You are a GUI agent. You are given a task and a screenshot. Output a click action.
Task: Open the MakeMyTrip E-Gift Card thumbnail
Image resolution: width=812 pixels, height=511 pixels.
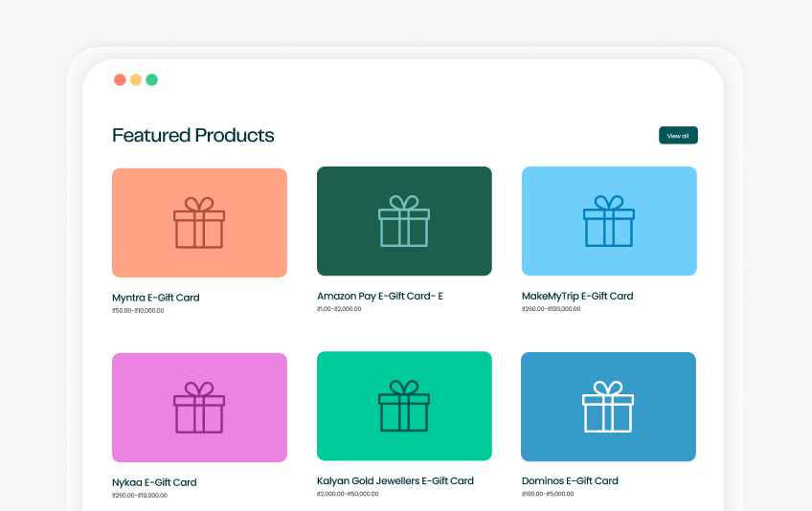609,221
